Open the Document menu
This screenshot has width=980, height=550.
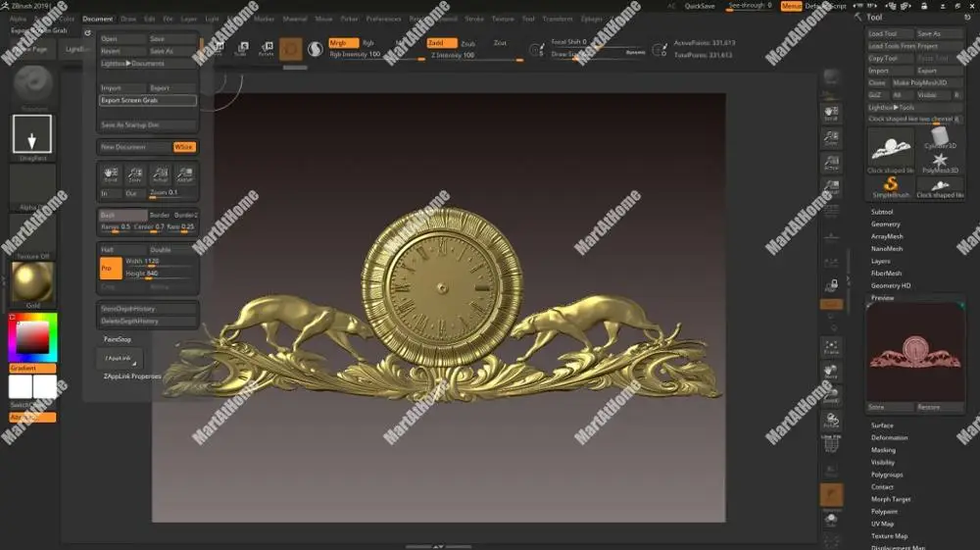[x=97, y=19]
